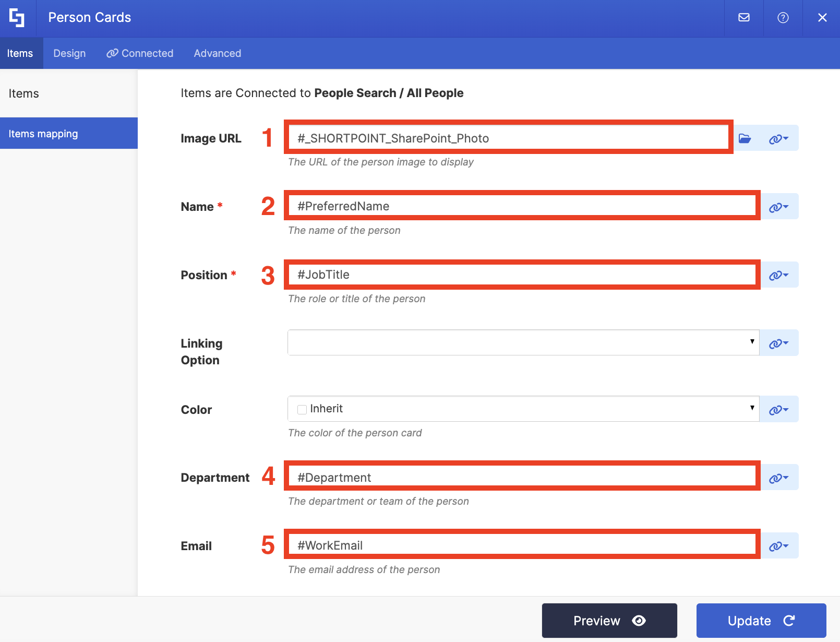Click 'The email address of the person' hint

click(x=364, y=569)
